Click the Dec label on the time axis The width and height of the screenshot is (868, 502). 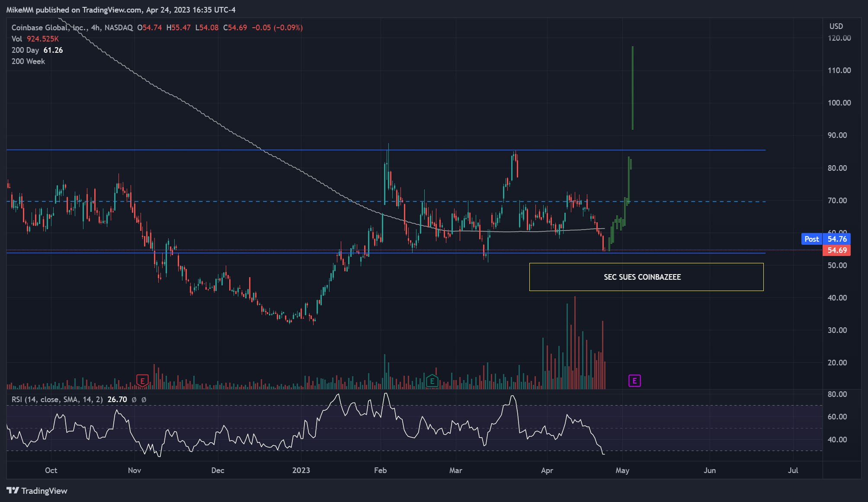click(x=218, y=470)
